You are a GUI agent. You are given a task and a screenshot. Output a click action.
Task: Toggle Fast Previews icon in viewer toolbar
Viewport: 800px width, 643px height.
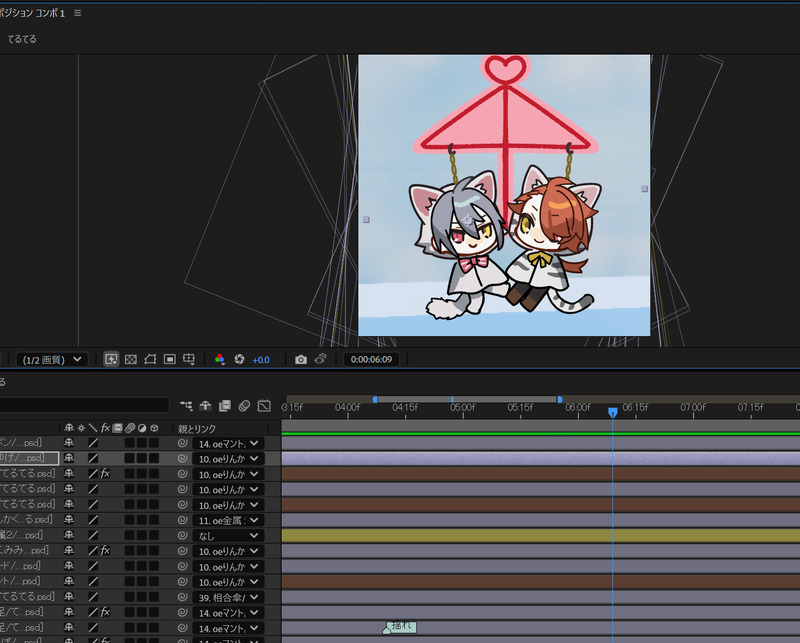click(111, 359)
